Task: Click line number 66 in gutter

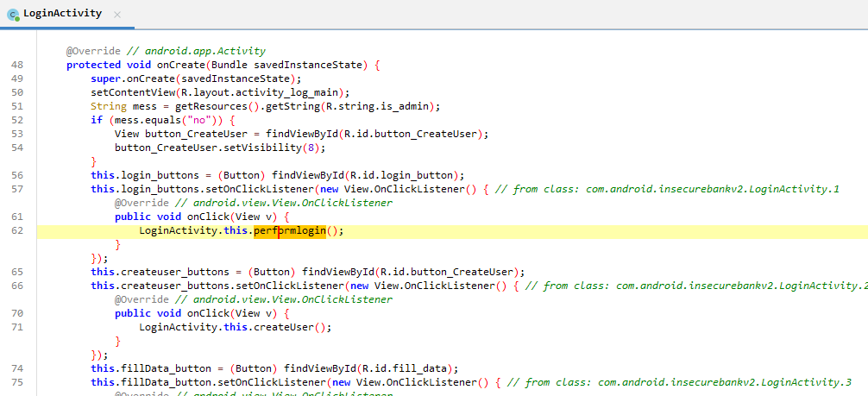Action: click(17, 286)
